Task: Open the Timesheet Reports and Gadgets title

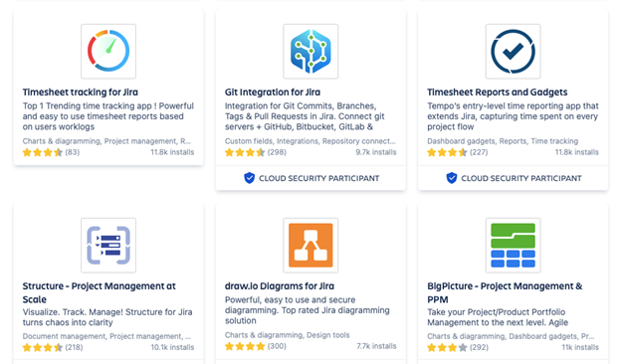Action: (x=497, y=92)
